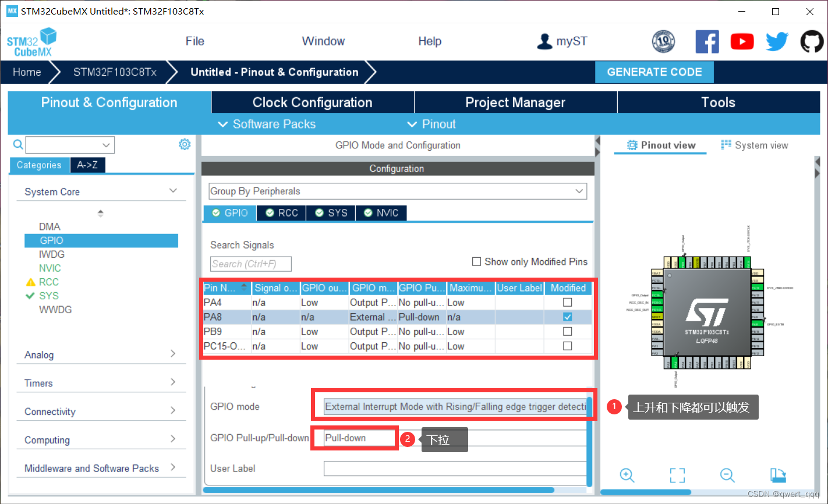Select the Categories tab
The image size is (828, 504).
39,165
